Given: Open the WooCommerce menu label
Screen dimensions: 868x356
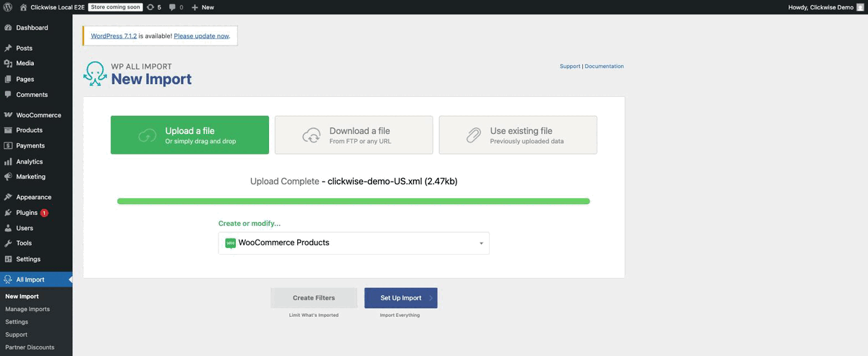Looking at the screenshot, I should point(39,115).
